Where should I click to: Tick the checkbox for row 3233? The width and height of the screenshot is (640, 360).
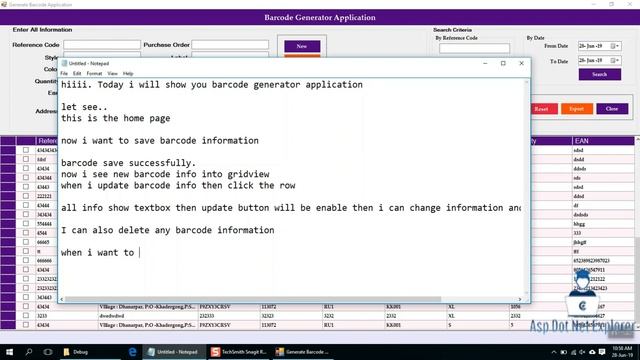[26, 316]
